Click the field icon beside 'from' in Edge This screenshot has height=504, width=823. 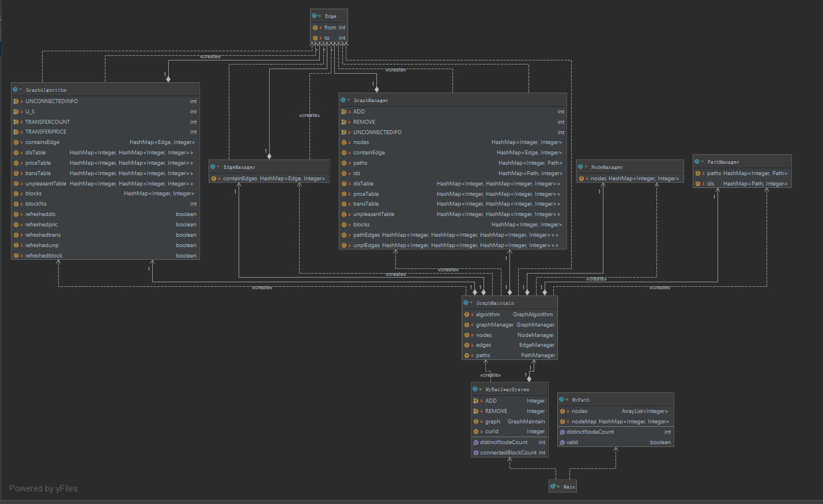coord(315,28)
